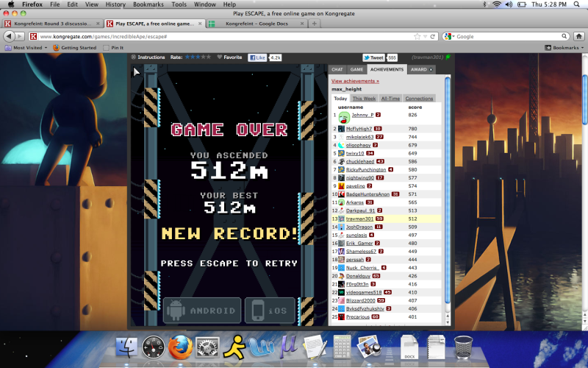Click the Facebook Like button
This screenshot has width=588, height=368.
pos(257,57)
